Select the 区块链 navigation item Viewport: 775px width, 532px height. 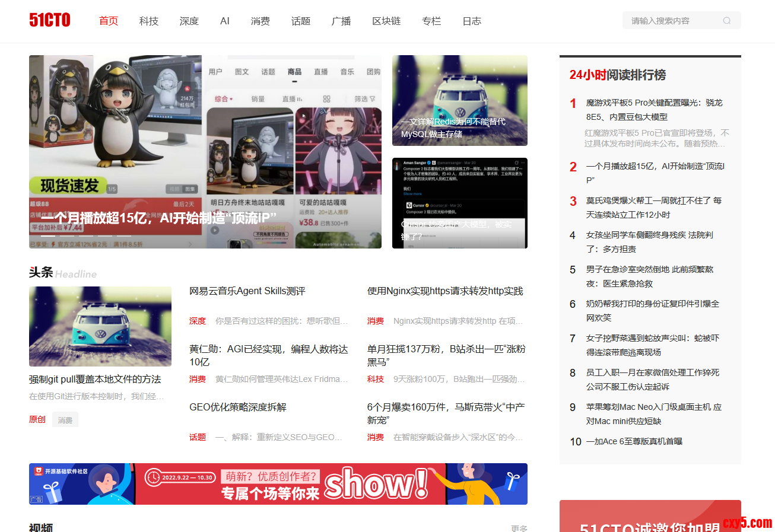click(386, 21)
